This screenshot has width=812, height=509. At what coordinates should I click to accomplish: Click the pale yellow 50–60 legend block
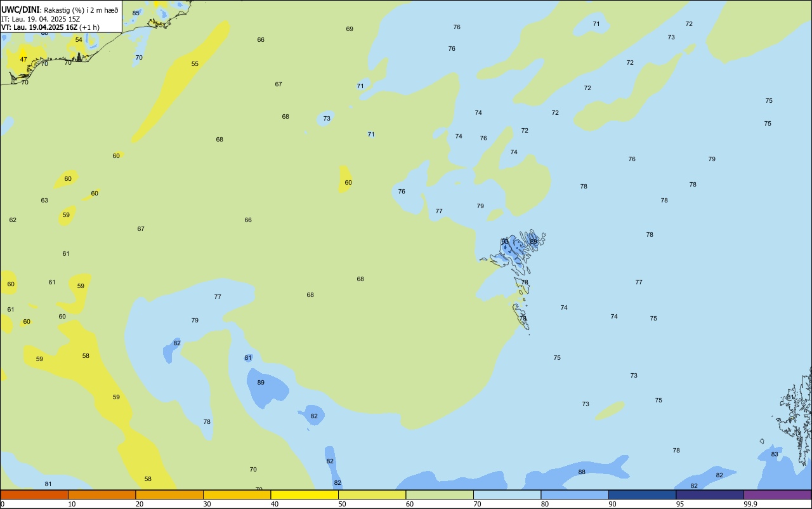[372, 494]
